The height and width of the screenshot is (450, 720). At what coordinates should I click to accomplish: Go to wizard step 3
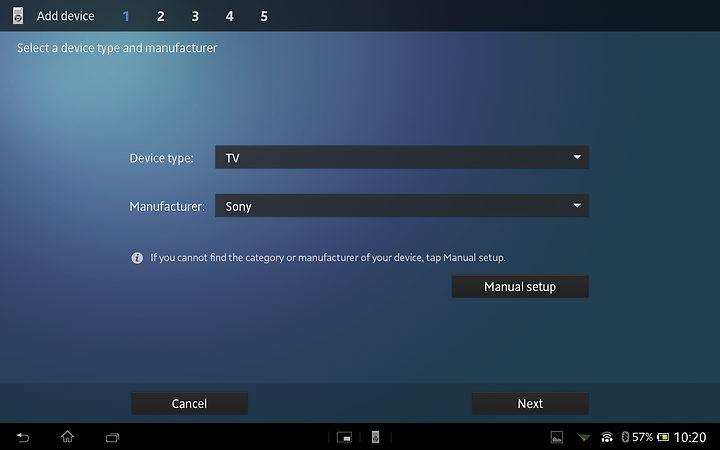pyautogui.click(x=195, y=17)
